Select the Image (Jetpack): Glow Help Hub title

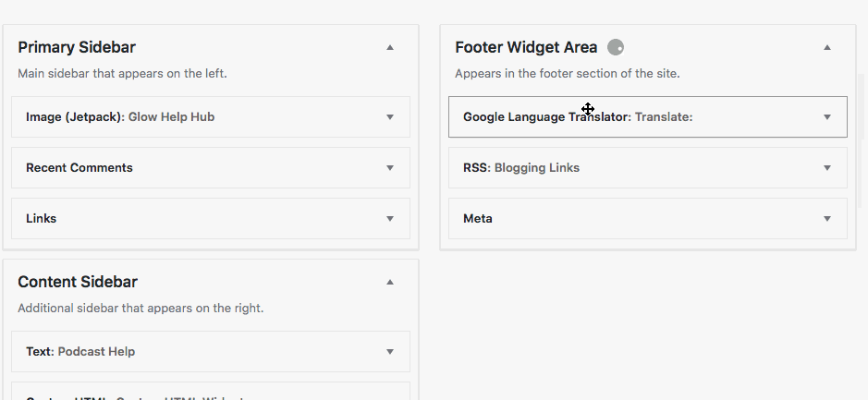[120, 117]
